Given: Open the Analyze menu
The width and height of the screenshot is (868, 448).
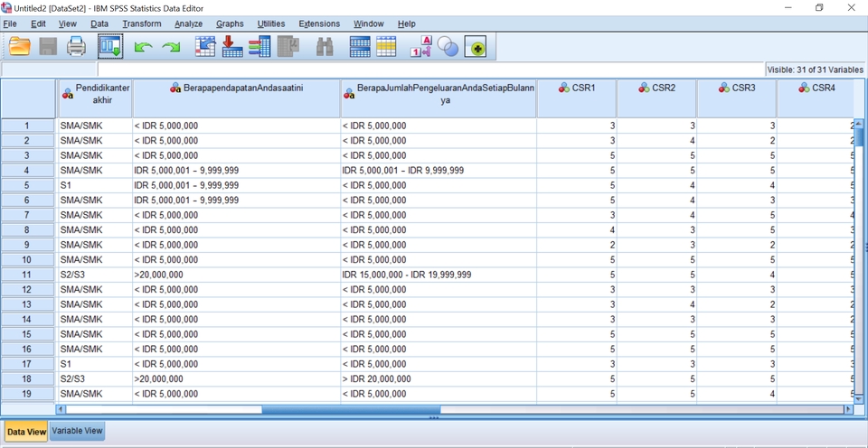Looking at the screenshot, I should 188,23.
